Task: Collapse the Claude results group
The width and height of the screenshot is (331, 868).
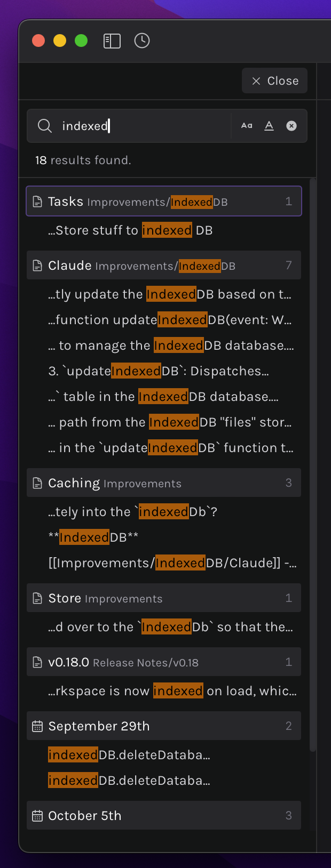Action: (164, 266)
